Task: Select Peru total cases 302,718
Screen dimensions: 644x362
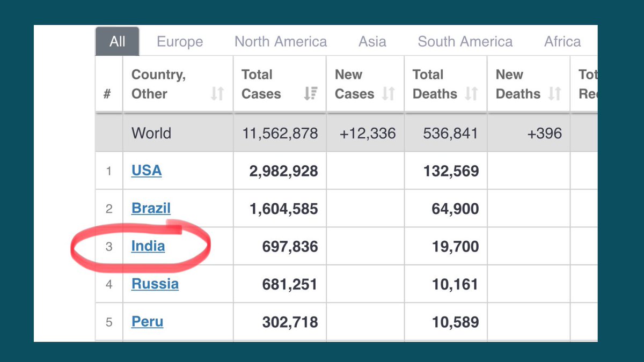Action: click(x=290, y=322)
